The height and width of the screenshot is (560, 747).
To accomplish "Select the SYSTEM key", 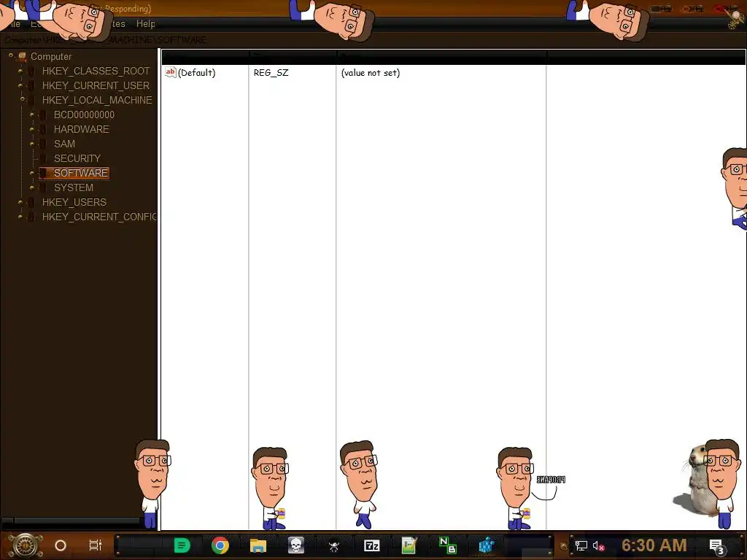I will click(x=74, y=187).
